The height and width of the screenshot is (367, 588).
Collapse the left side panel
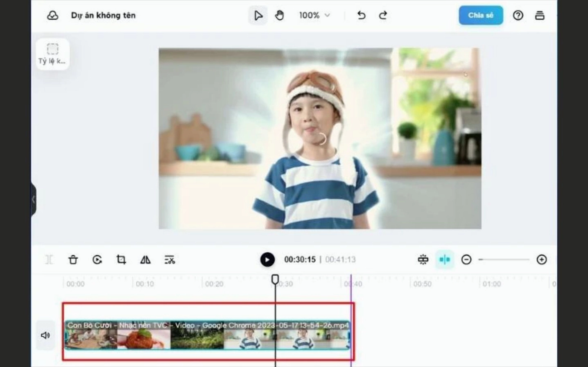(x=33, y=198)
